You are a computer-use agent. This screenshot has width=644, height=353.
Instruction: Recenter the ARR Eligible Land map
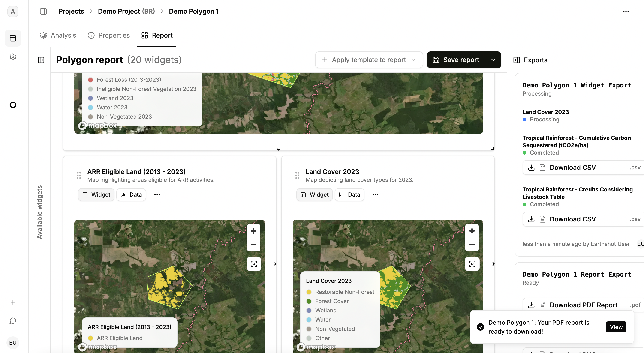(254, 264)
